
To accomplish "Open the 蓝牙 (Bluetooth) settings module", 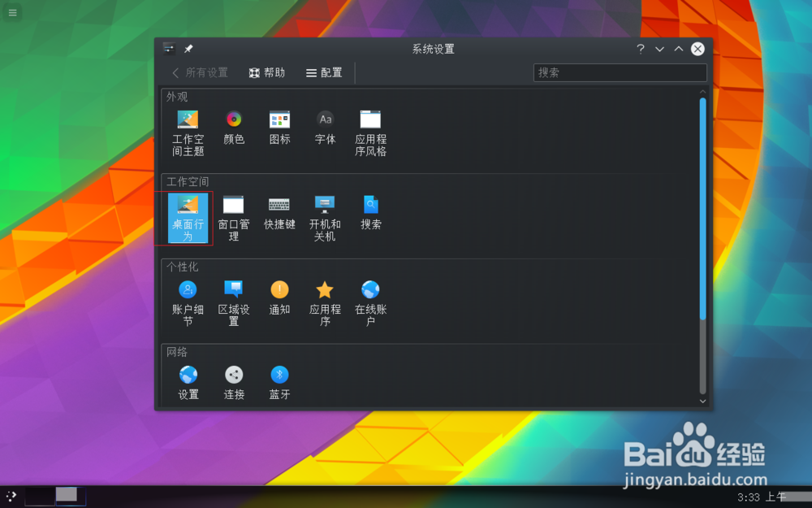I will pyautogui.click(x=279, y=382).
